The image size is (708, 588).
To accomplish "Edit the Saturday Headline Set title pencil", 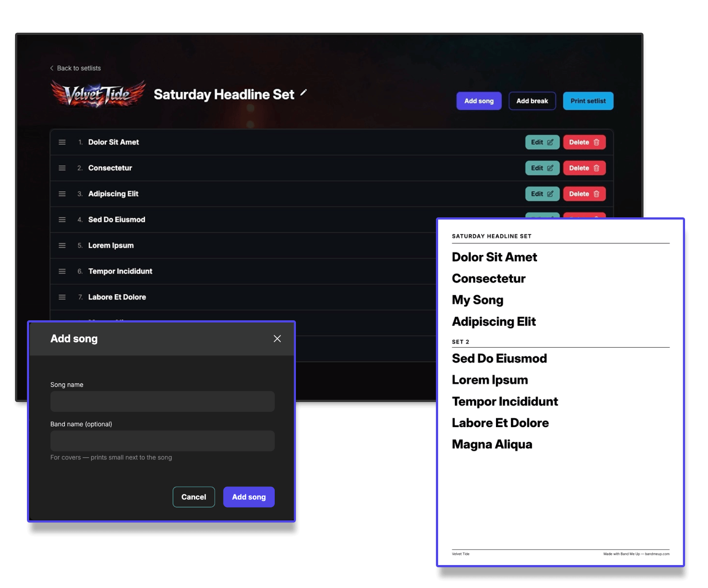I will point(303,93).
